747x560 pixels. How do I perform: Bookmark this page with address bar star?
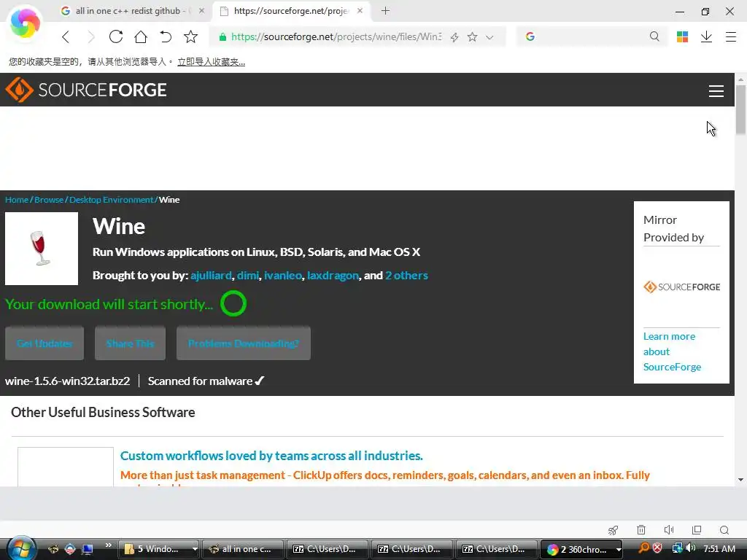click(x=472, y=36)
